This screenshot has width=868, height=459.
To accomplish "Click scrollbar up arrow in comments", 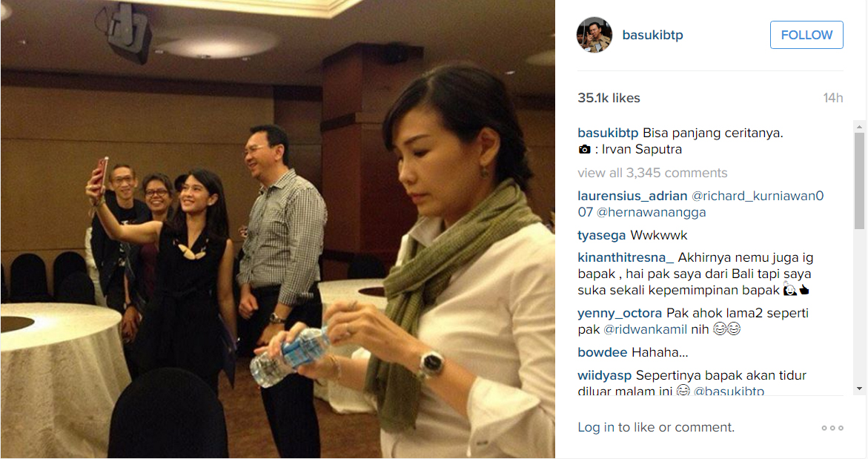I will (x=859, y=127).
